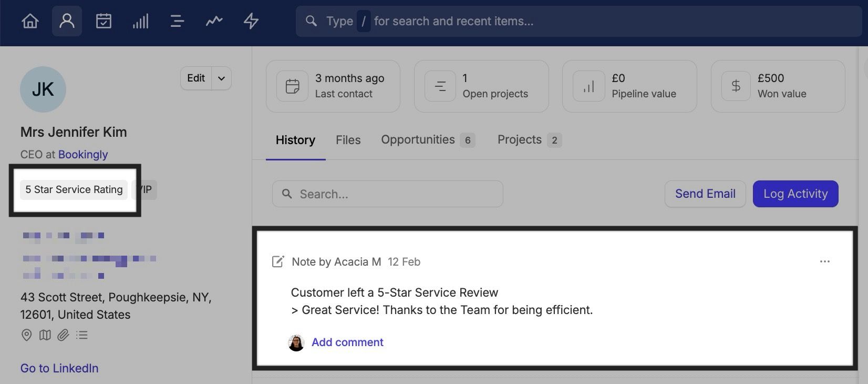Click the history Search field

point(388,194)
